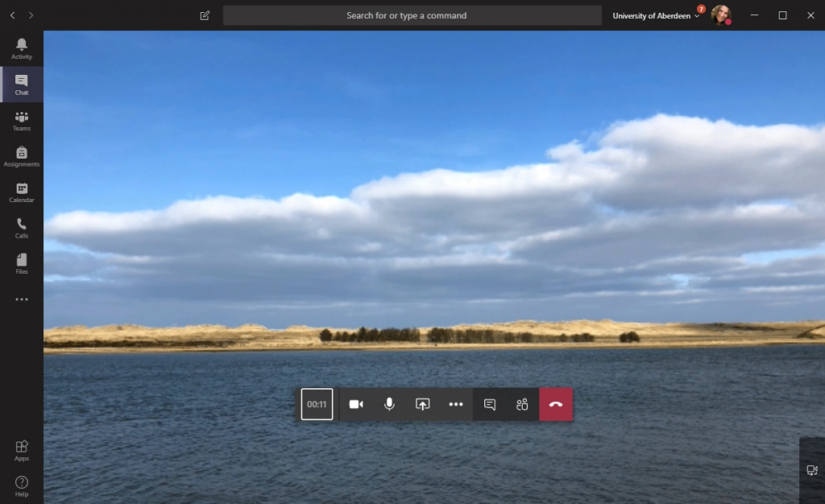Image resolution: width=825 pixels, height=504 pixels.
Task: Open the Teams section
Action: [x=22, y=121]
